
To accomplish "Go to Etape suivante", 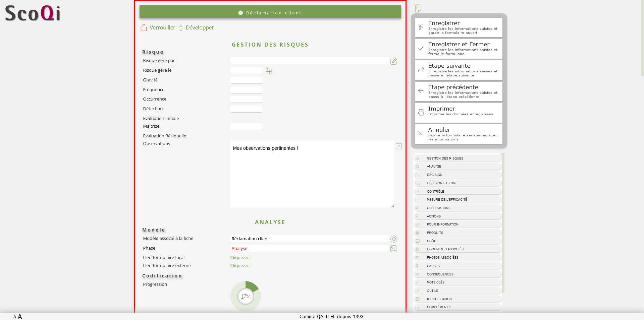I will 459,70.
